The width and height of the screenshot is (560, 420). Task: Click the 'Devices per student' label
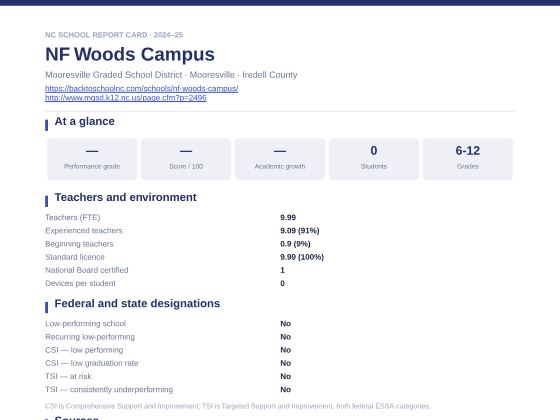click(80, 284)
